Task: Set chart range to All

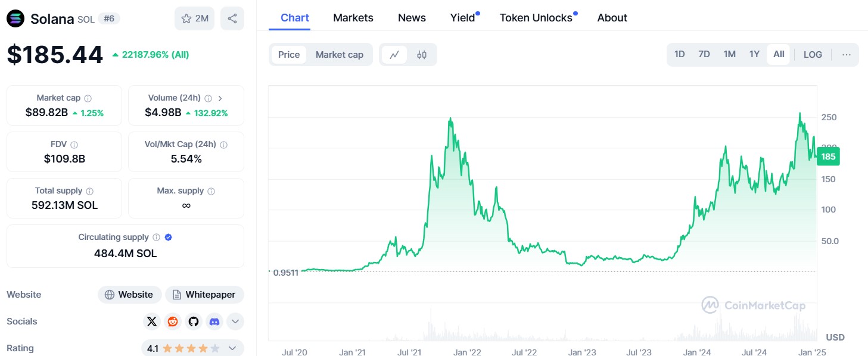Action: point(779,55)
